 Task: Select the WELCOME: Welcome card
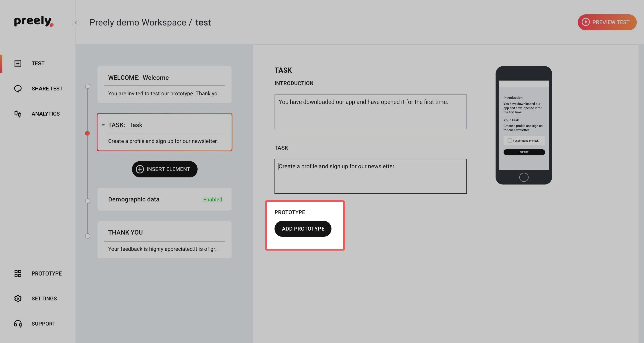(x=165, y=85)
